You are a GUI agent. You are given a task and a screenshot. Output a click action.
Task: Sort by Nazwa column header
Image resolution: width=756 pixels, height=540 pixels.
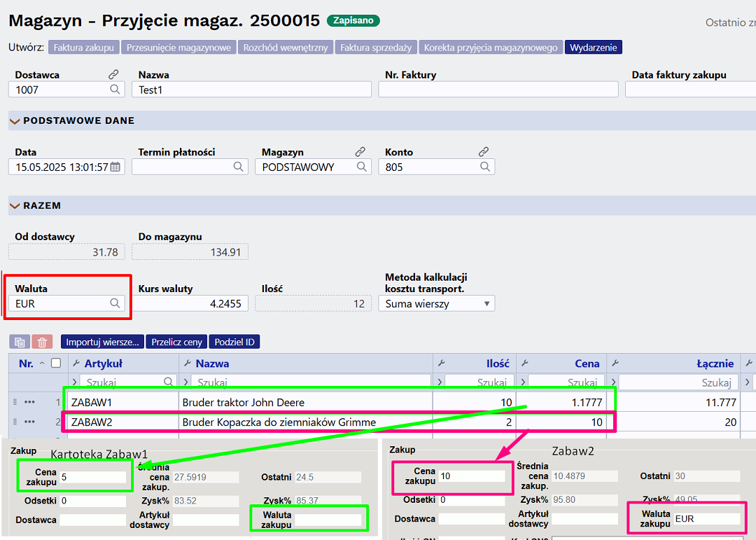click(x=212, y=364)
